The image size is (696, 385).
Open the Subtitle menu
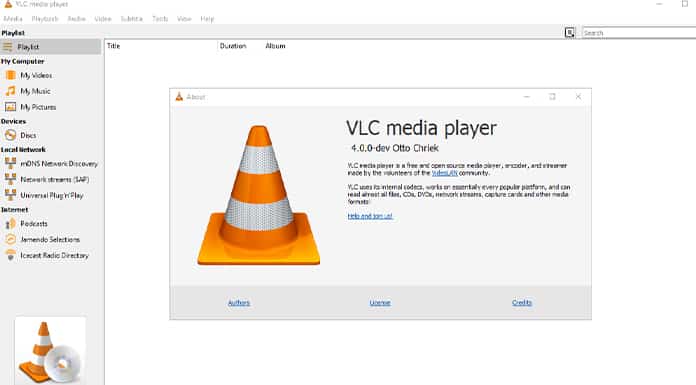[x=131, y=19]
